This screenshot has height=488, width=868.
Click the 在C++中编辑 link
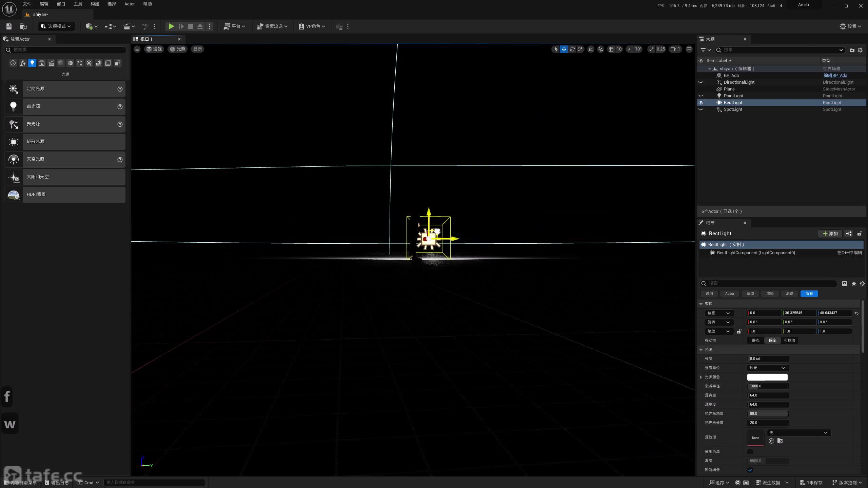click(849, 253)
